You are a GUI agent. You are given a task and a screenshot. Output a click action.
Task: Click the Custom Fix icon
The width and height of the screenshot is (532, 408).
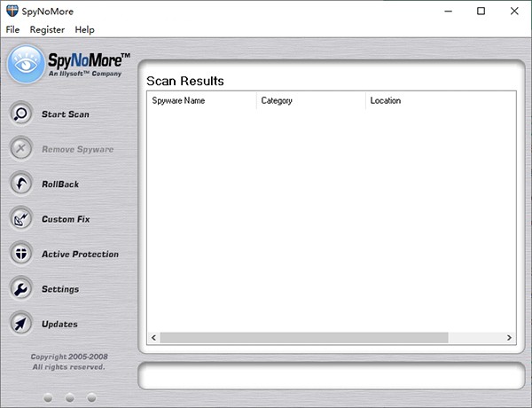(x=21, y=218)
